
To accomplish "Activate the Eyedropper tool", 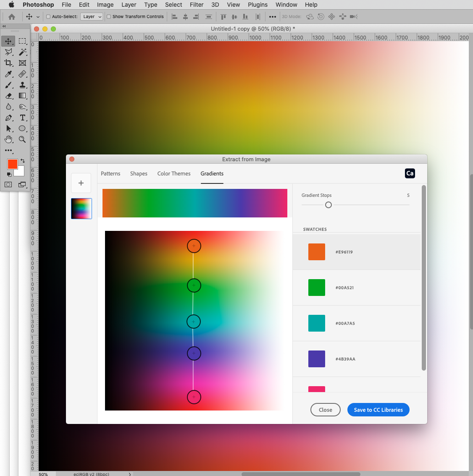I will pyautogui.click(x=8, y=74).
